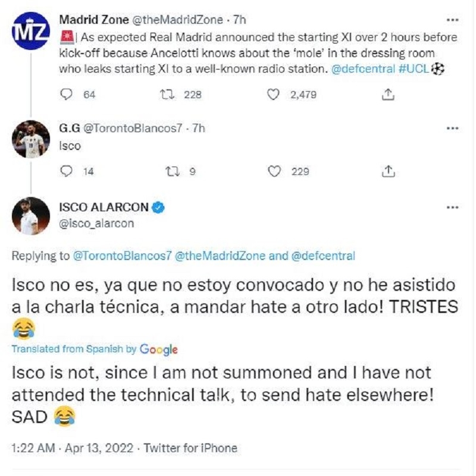Like the Madrid Zone tweet
Screen dimensions: 476x476
(274, 95)
